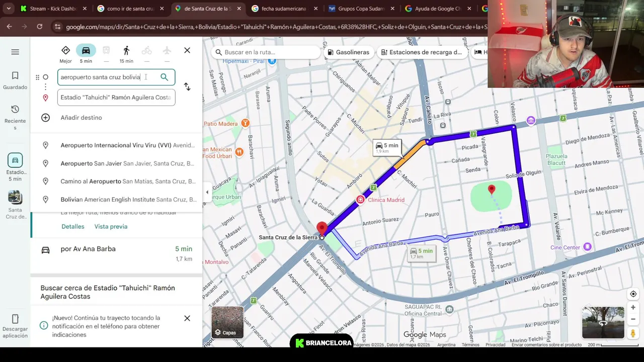Reload the current page

pos(39,27)
